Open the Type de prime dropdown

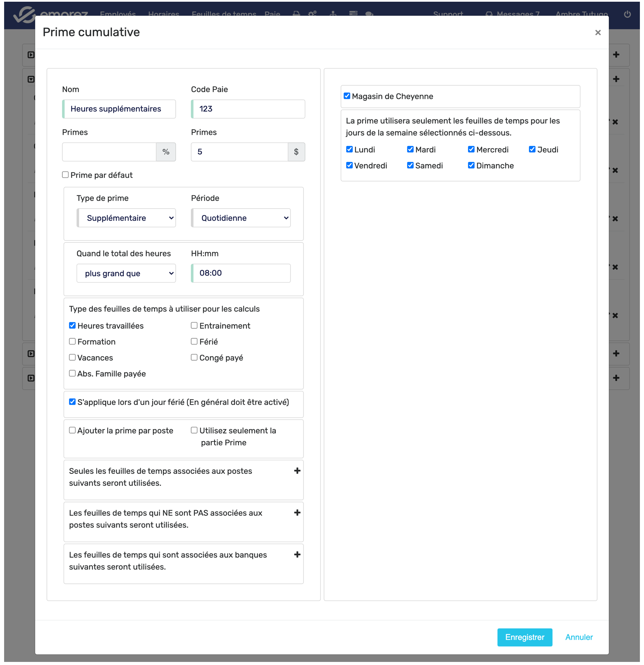click(126, 218)
